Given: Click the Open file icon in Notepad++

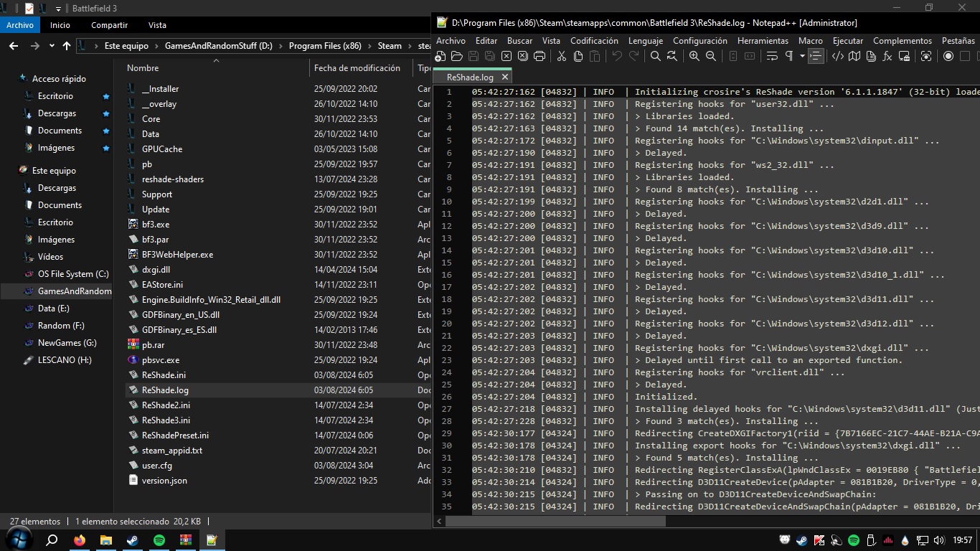Looking at the screenshot, I should pyautogui.click(x=456, y=56).
